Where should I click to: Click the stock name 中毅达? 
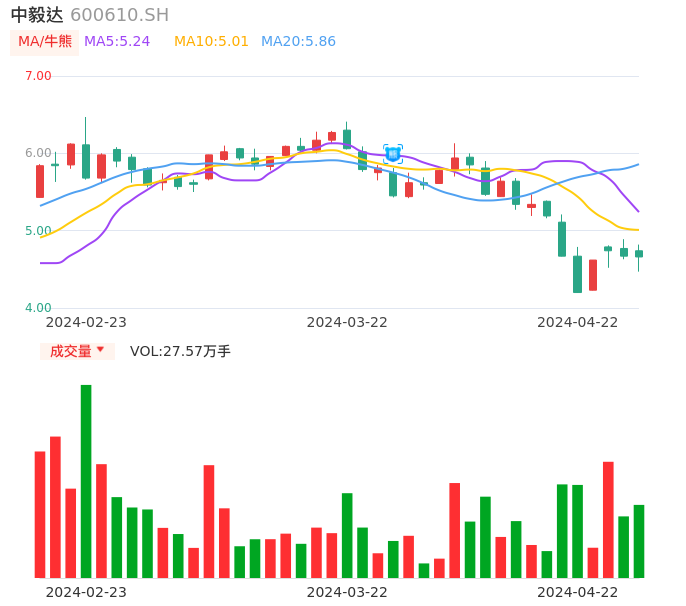click(37, 15)
